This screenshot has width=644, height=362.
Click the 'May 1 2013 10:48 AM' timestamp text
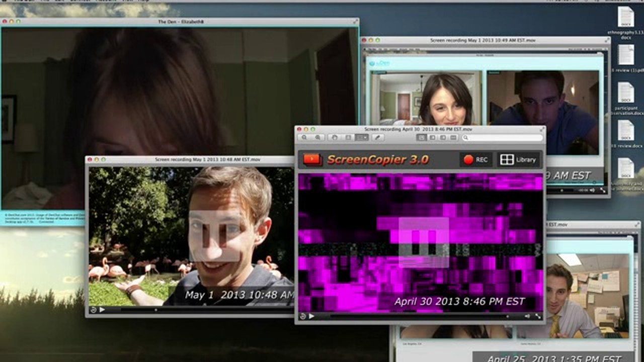(239, 295)
